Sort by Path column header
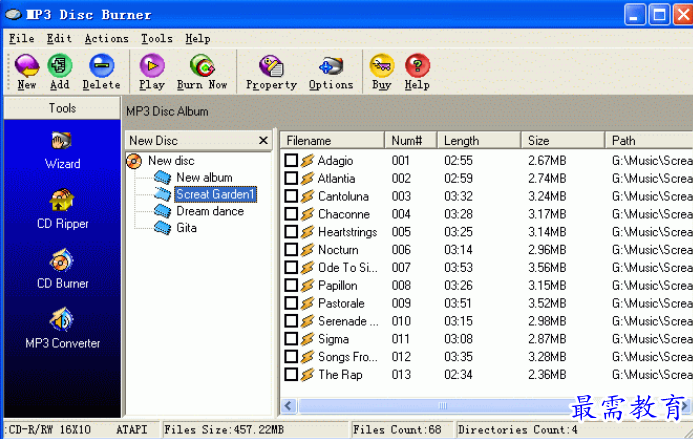The height and width of the screenshot is (439, 693). pyautogui.click(x=649, y=141)
